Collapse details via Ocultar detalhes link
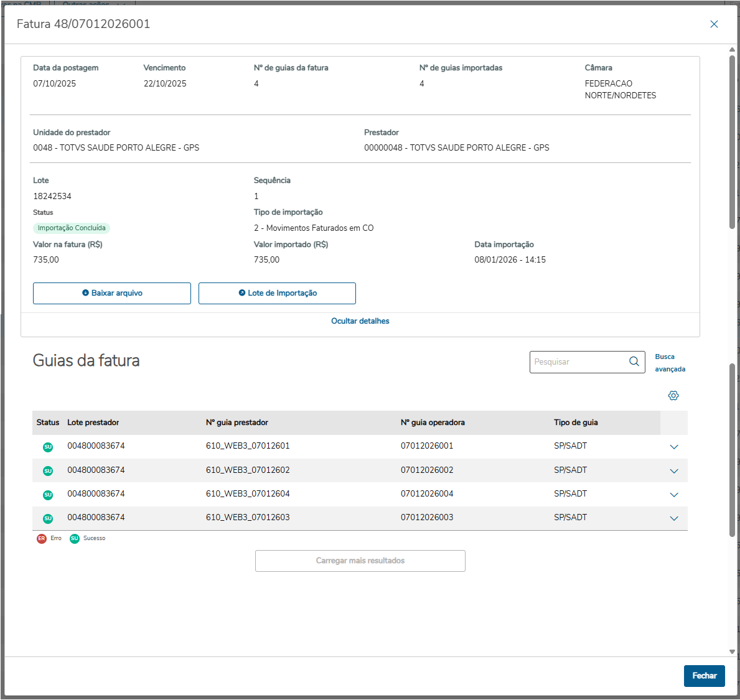The width and height of the screenshot is (740, 700). [360, 321]
